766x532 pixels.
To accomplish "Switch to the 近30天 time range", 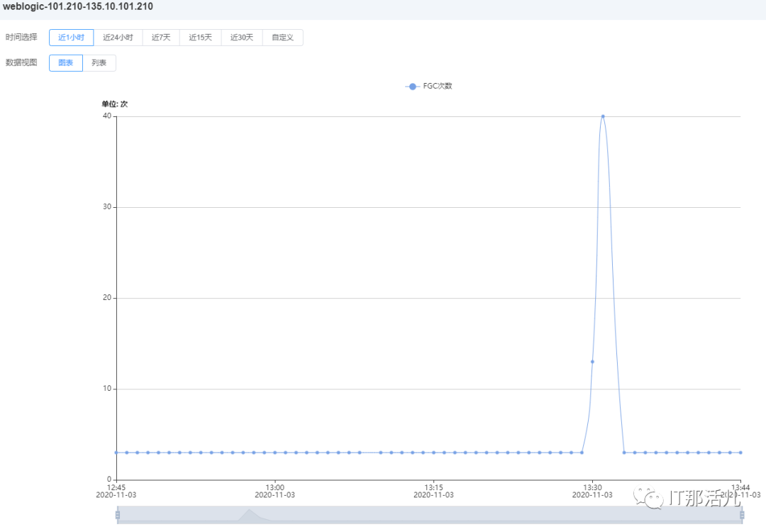I will (x=242, y=38).
